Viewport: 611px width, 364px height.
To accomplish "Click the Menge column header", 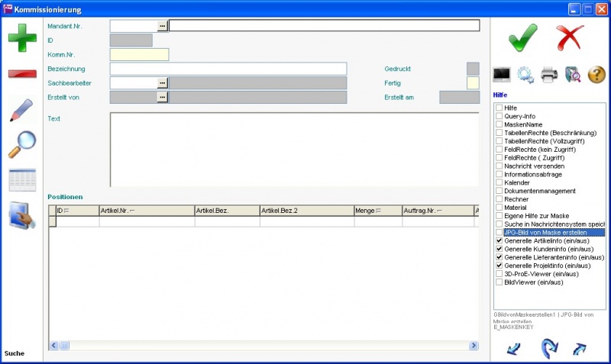I will point(377,210).
